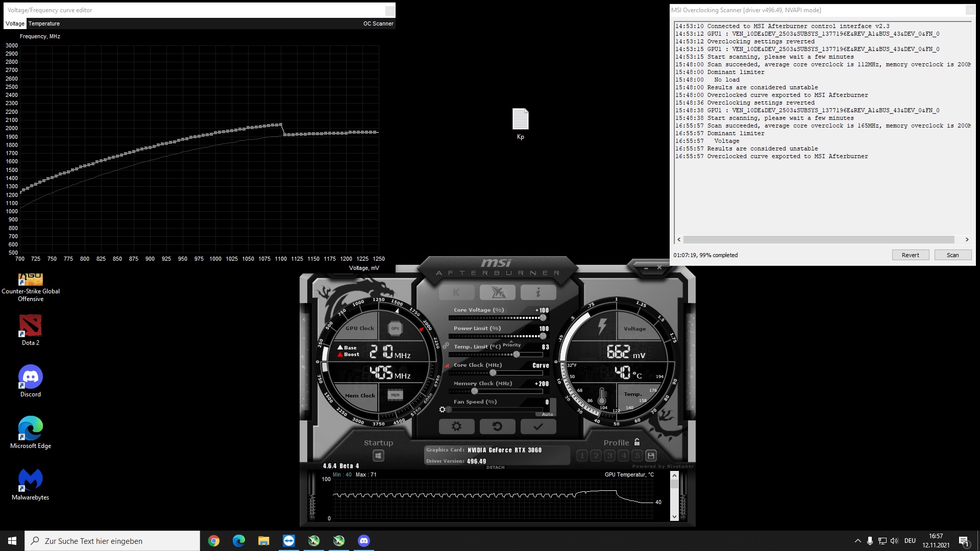Screen dimensions: 980x551
Task: Toggle Windows startup for Afterburner
Action: pyautogui.click(x=378, y=455)
